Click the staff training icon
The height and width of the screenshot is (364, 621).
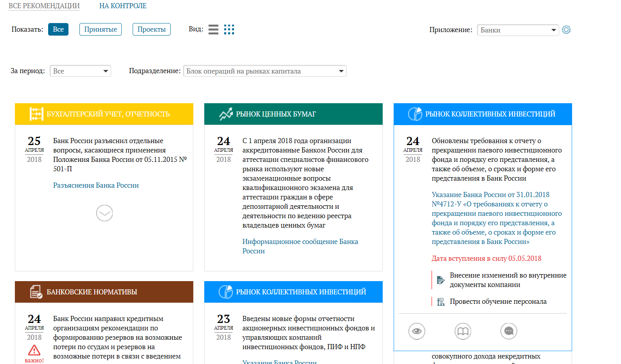(441, 301)
